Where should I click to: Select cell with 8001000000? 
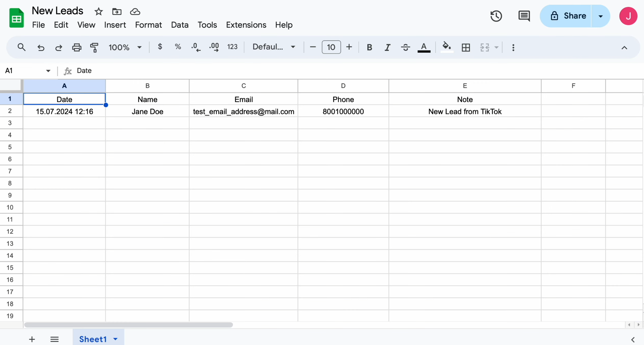coord(343,111)
